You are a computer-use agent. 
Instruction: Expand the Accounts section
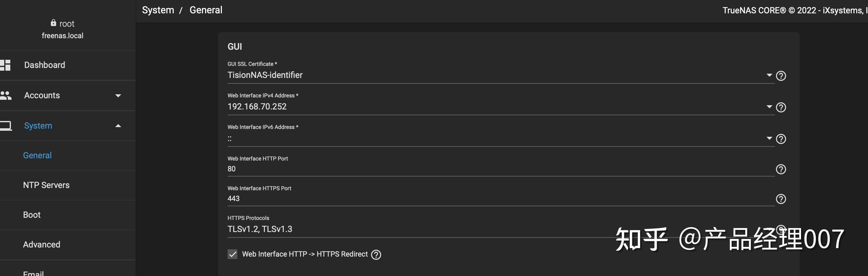click(x=118, y=96)
